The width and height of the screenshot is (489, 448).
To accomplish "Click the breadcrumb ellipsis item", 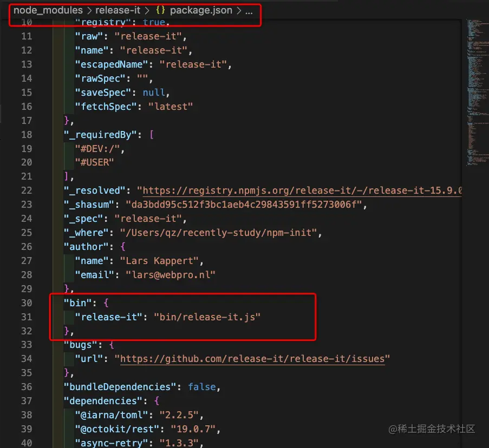I will (249, 12).
